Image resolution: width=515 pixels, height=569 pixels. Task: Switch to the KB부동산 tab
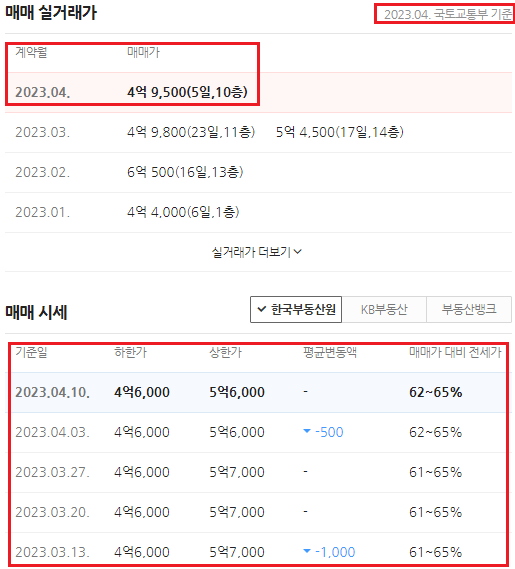384,310
